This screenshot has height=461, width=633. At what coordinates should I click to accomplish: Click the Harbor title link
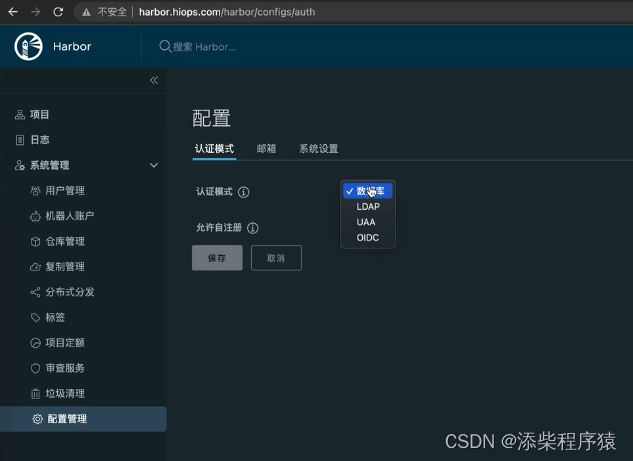(x=72, y=47)
